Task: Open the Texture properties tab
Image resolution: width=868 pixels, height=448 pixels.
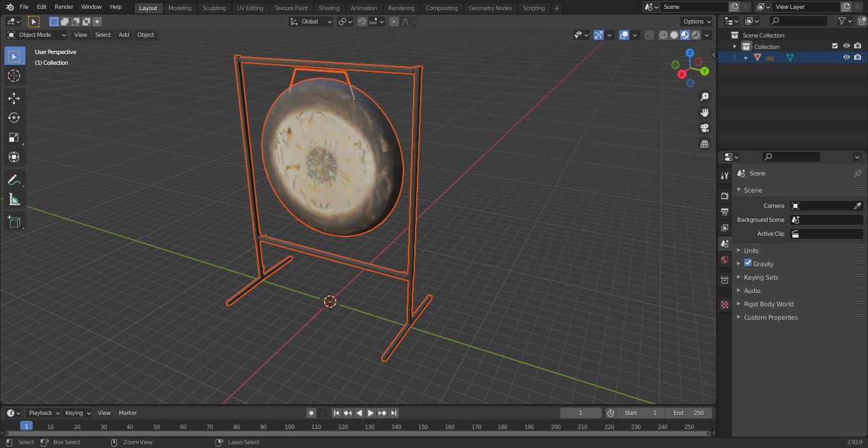Action: (724, 304)
